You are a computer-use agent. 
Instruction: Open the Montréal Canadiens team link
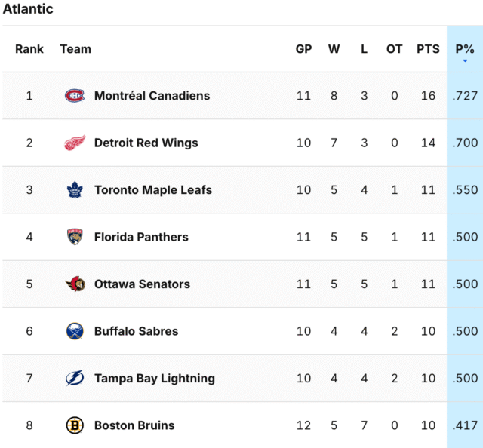tap(152, 96)
